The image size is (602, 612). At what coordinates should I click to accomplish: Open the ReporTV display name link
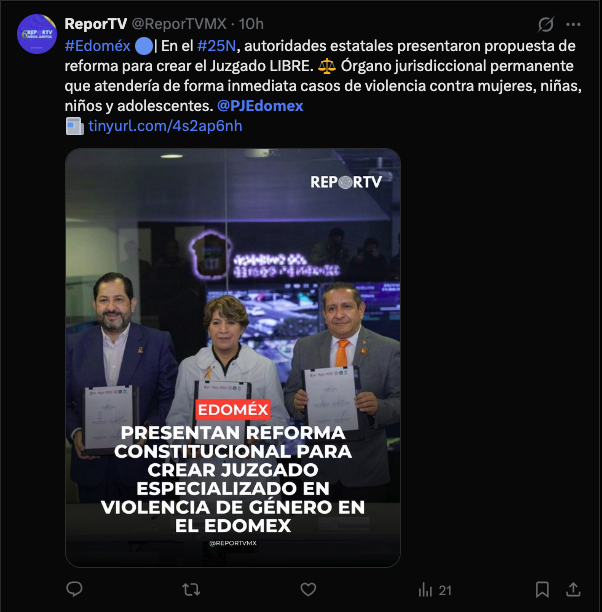pos(96,24)
